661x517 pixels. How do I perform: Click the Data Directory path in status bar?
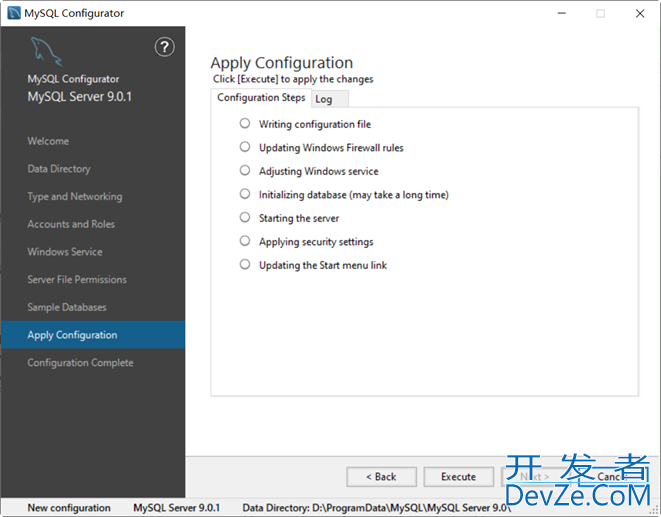pos(376,508)
